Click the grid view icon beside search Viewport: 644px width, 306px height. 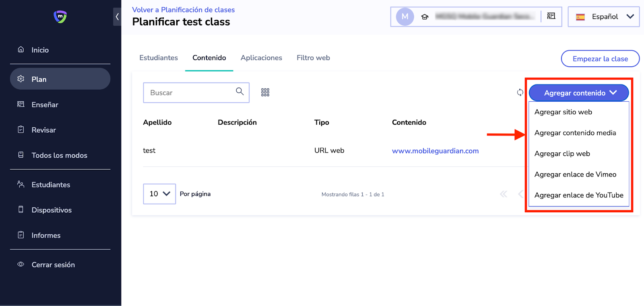tap(265, 92)
